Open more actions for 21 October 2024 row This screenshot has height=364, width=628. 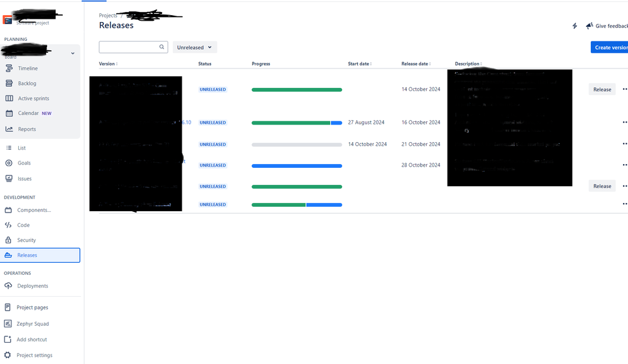tap(624, 144)
